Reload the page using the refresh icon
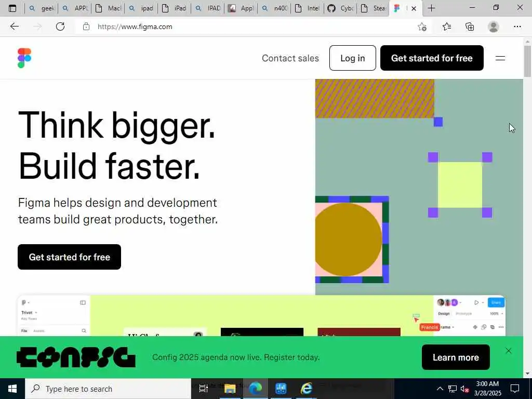The height and width of the screenshot is (399, 532). (x=60, y=26)
